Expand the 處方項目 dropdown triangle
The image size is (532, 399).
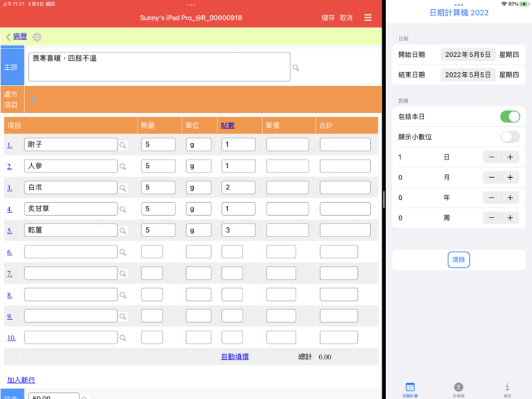[x=34, y=100]
